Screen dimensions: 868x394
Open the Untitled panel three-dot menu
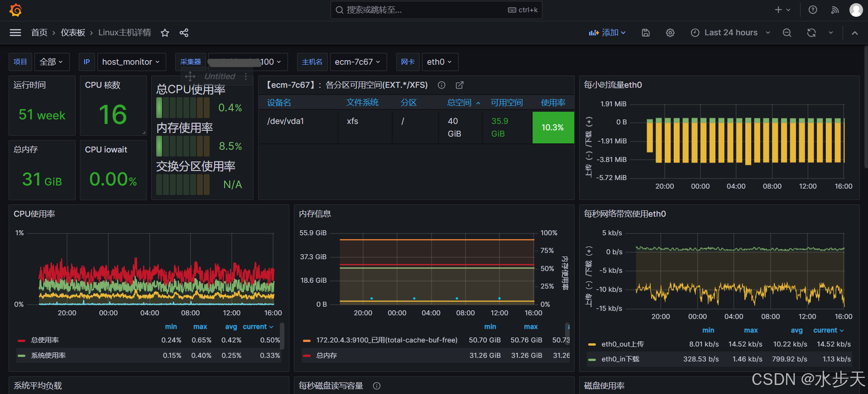coord(246,76)
